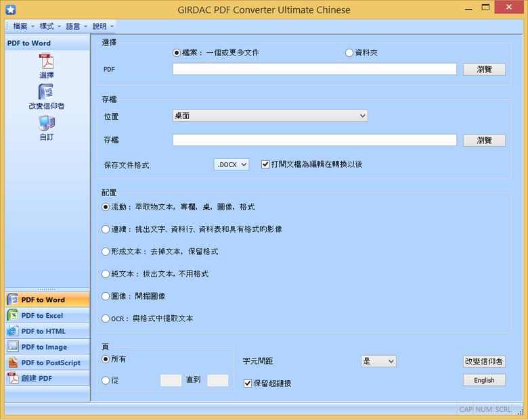Click the Word document settings icon
Screen dimensions: 528x420
[x=46, y=91]
